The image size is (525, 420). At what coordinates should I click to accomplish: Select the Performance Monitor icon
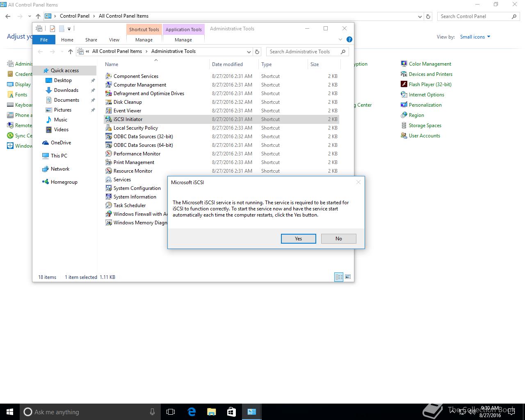pyautogui.click(x=109, y=154)
